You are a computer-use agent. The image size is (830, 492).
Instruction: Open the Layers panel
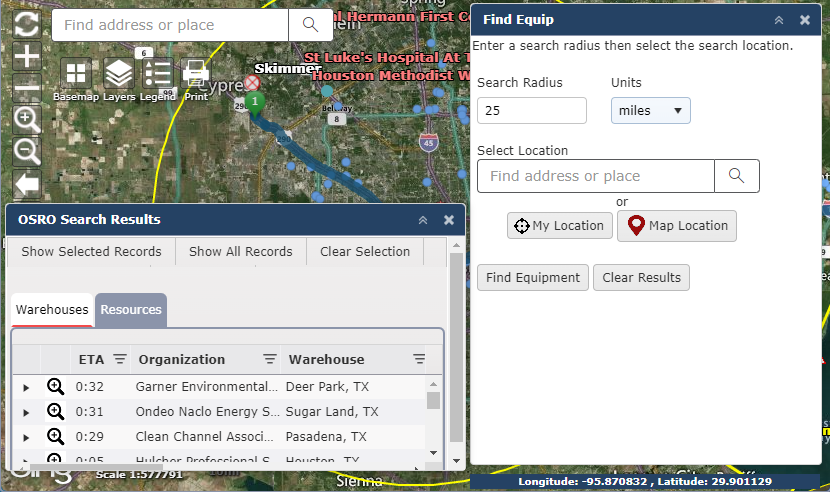[119, 74]
